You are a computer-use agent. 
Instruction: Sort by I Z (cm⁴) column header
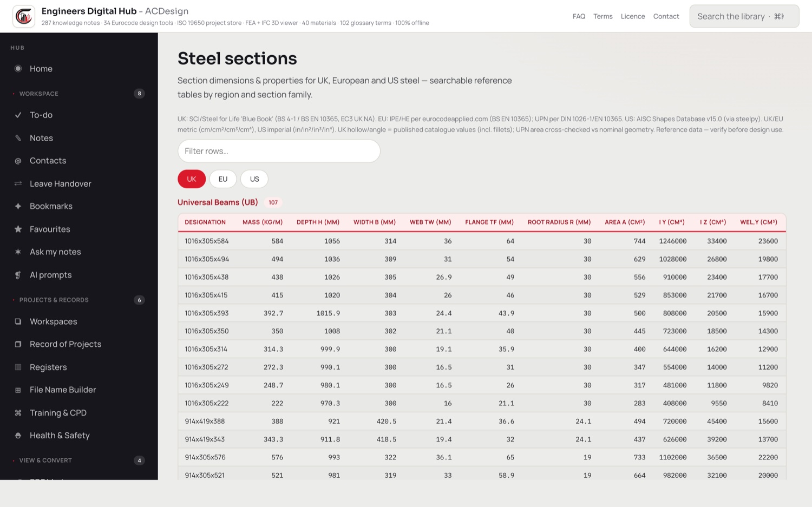click(x=713, y=222)
